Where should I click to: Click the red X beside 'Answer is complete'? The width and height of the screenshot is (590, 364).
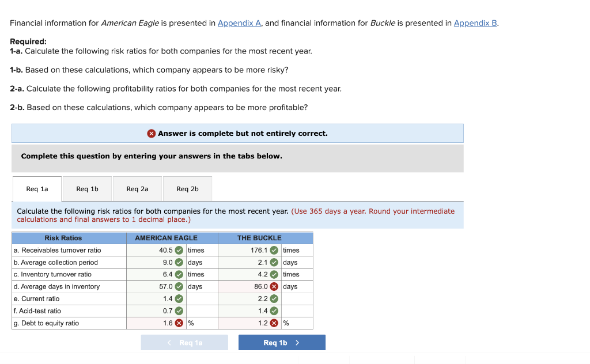[x=152, y=134]
